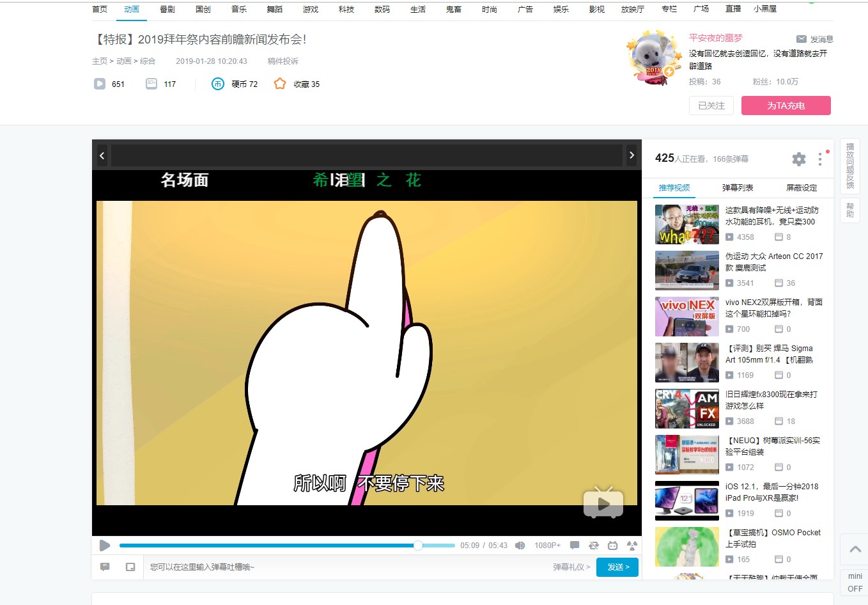This screenshot has width=868, height=605.
Task: Open the NEUQ 树莓派 video title
Action: pos(773,446)
